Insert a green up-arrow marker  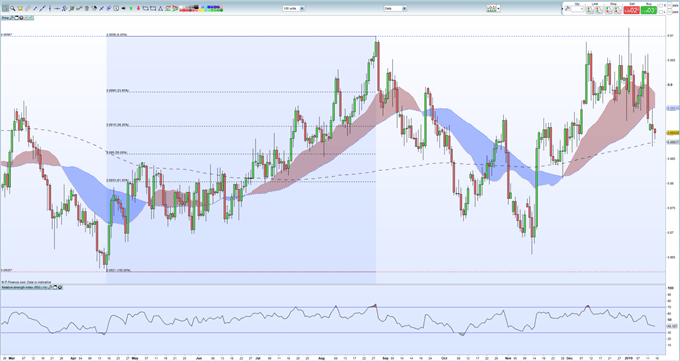[131, 8]
